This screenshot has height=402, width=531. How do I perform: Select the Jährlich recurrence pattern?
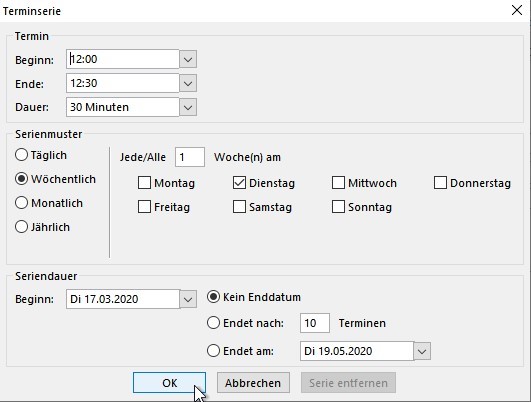[x=21, y=227]
